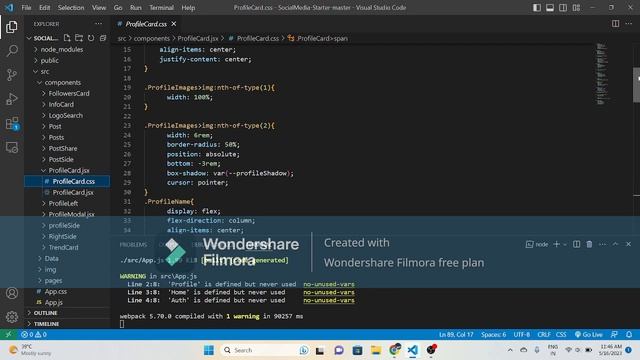Switch to the ProfileCard.css editor tab
The image size is (640, 360).
146,24
